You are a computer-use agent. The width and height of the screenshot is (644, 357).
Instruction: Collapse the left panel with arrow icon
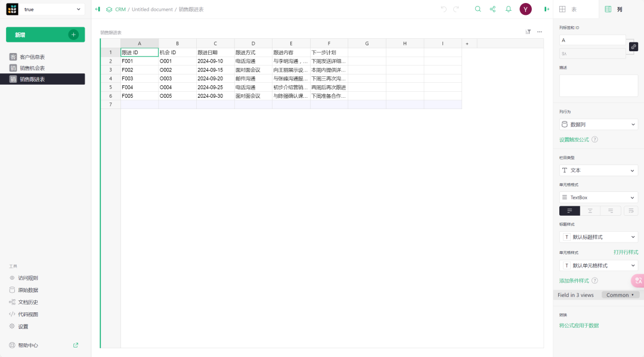coord(97,9)
